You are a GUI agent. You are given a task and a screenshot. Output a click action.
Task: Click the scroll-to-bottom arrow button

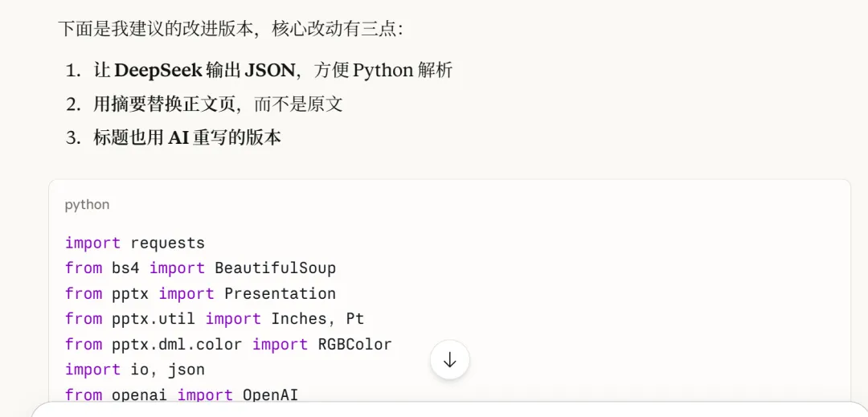point(449,360)
